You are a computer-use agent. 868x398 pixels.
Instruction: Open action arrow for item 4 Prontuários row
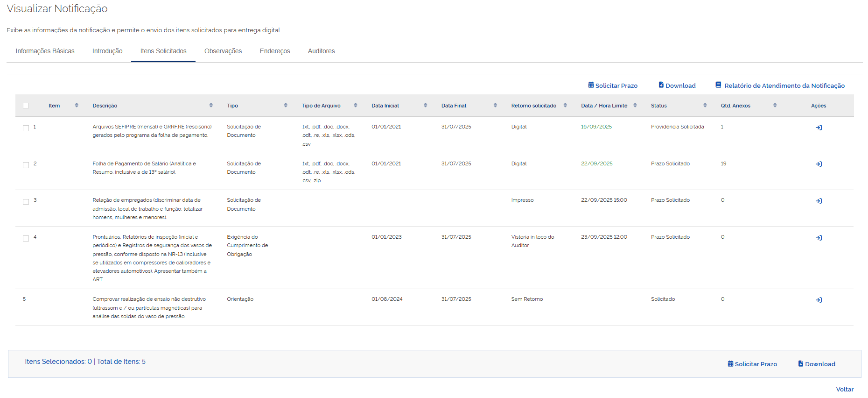819,238
